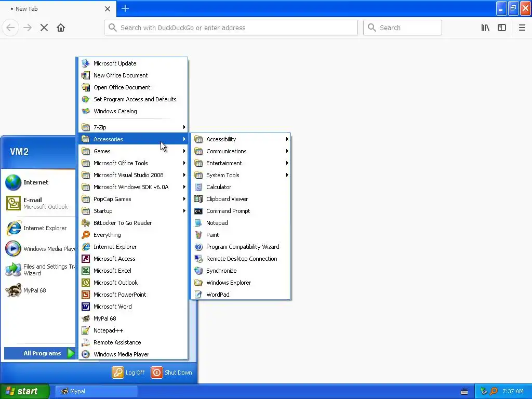Open the Windows Explorer icon
The width and height of the screenshot is (532, 399).
[x=198, y=283]
